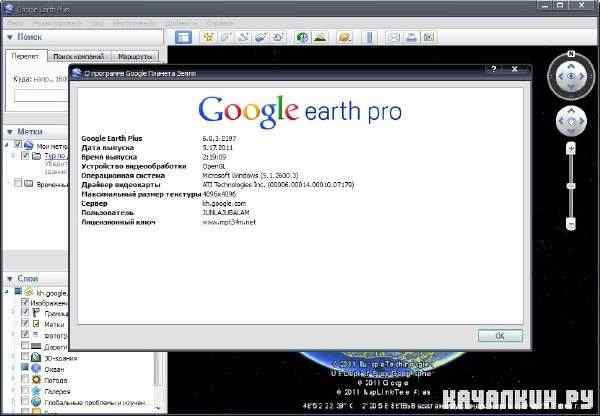
Task: Collapse the Мои метки tree node arrow
Action: tap(7, 145)
